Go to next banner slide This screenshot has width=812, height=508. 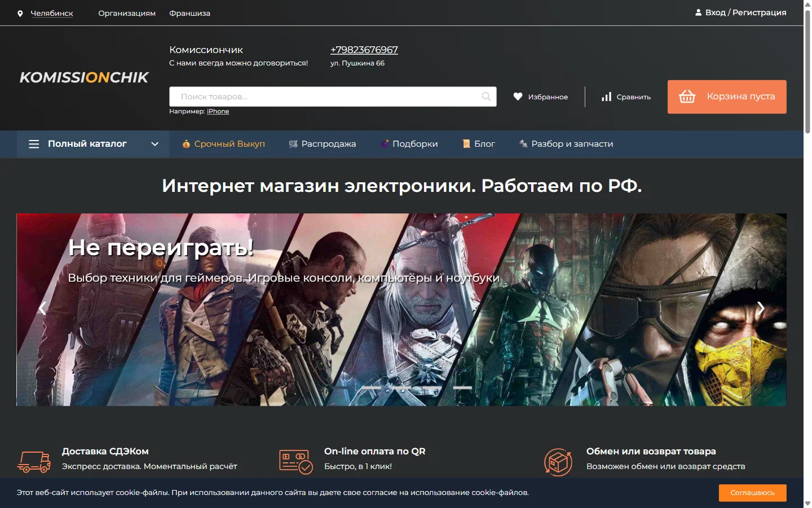click(761, 308)
